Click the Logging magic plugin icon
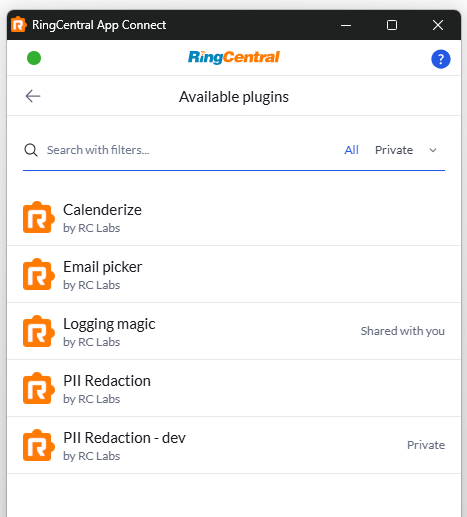The image size is (467, 517). pyautogui.click(x=38, y=331)
